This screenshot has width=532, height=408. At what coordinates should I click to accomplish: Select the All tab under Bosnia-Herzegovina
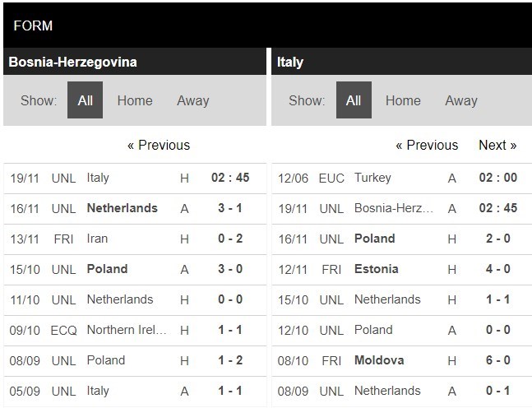tap(85, 100)
